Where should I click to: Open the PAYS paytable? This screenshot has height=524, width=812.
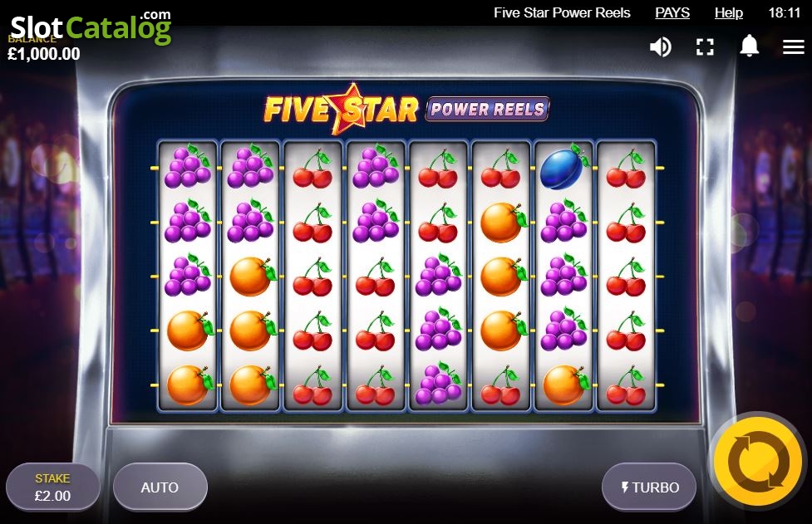672,12
